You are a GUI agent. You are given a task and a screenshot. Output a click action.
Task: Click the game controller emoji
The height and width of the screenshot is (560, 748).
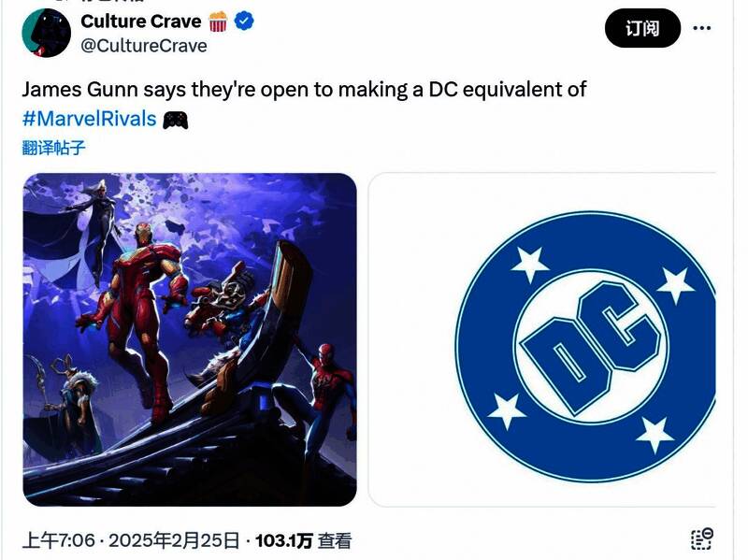(x=176, y=121)
